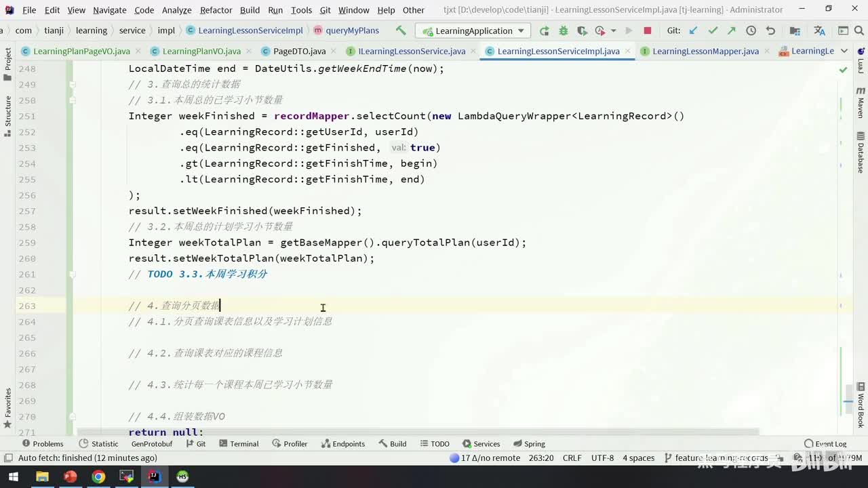Viewport: 868px width, 488px height.
Task: Open the Other menu
Action: pyautogui.click(x=414, y=10)
